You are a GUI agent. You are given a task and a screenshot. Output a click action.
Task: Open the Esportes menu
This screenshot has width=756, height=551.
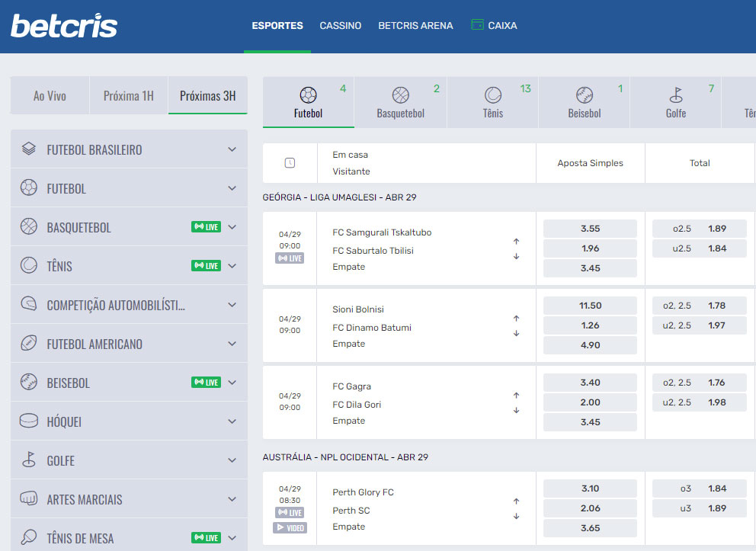(x=277, y=26)
